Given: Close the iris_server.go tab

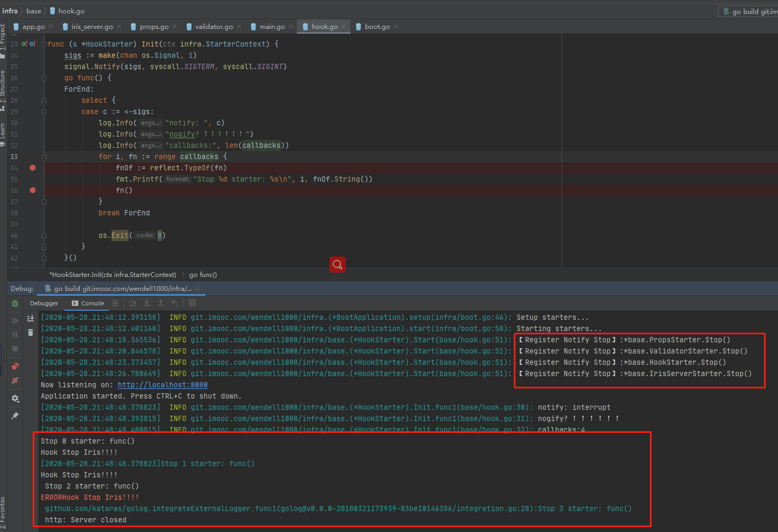Looking at the screenshot, I should [119, 27].
